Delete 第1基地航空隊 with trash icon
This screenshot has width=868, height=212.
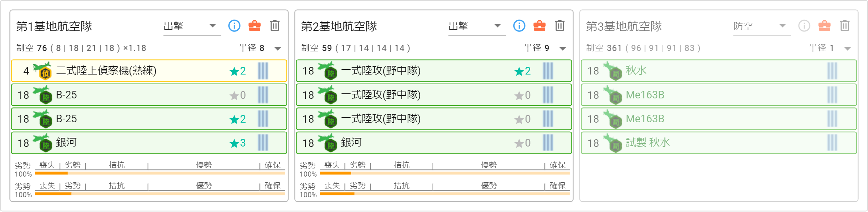click(275, 26)
